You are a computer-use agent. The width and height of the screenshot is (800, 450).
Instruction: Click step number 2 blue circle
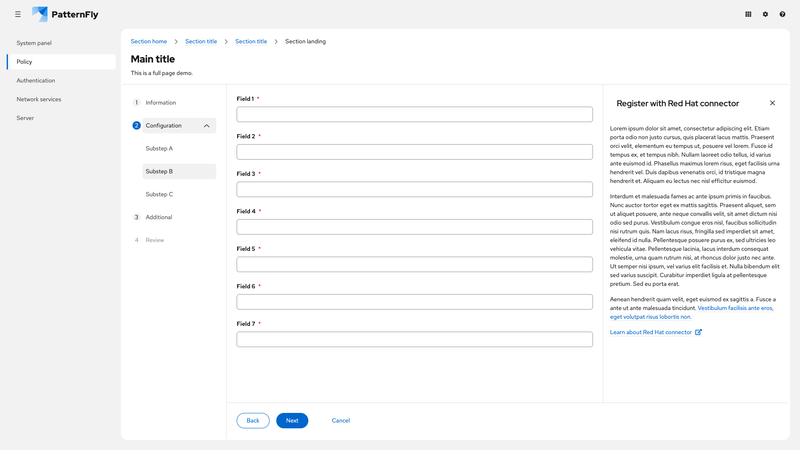(136, 126)
